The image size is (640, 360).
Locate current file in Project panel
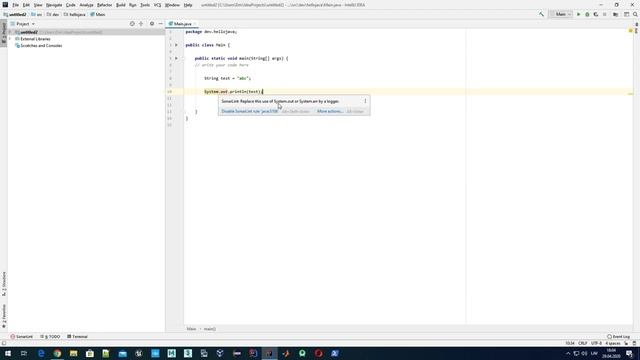(x=132, y=24)
